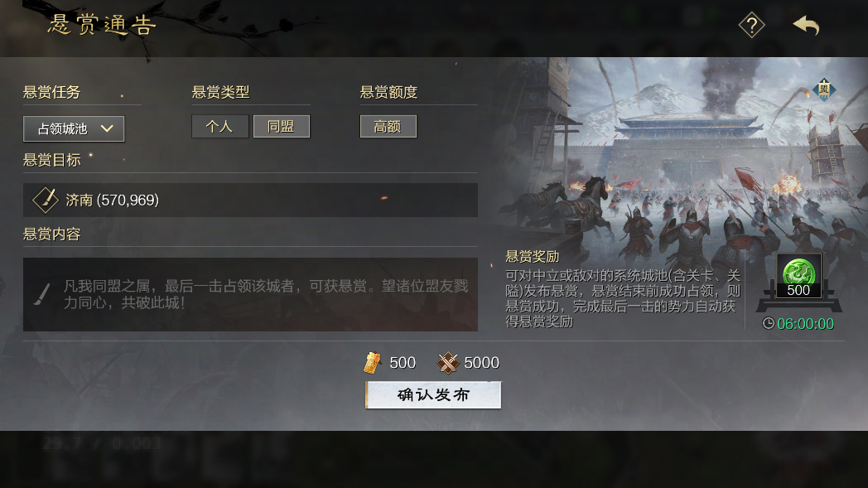Click the 06:00:00 countdown timer
Image resolution: width=868 pixels, height=488 pixels.
coord(805,324)
